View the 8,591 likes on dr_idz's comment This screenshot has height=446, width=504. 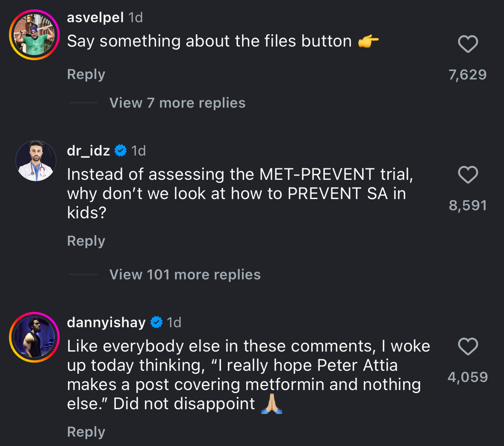click(x=468, y=205)
